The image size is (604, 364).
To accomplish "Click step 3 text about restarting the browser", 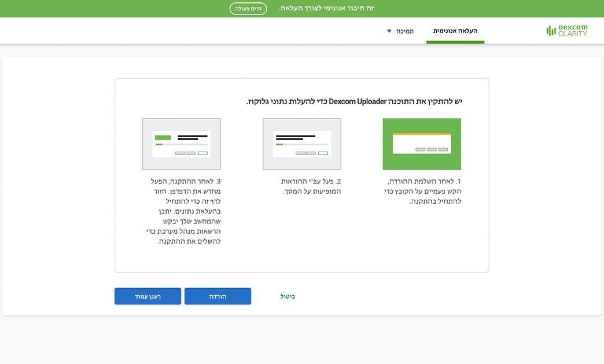I will (x=183, y=211).
